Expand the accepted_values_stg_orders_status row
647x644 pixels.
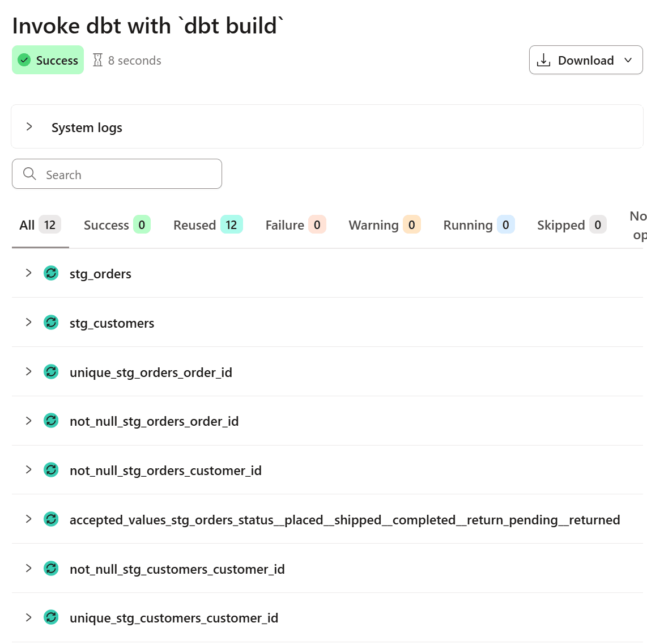[x=28, y=519]
